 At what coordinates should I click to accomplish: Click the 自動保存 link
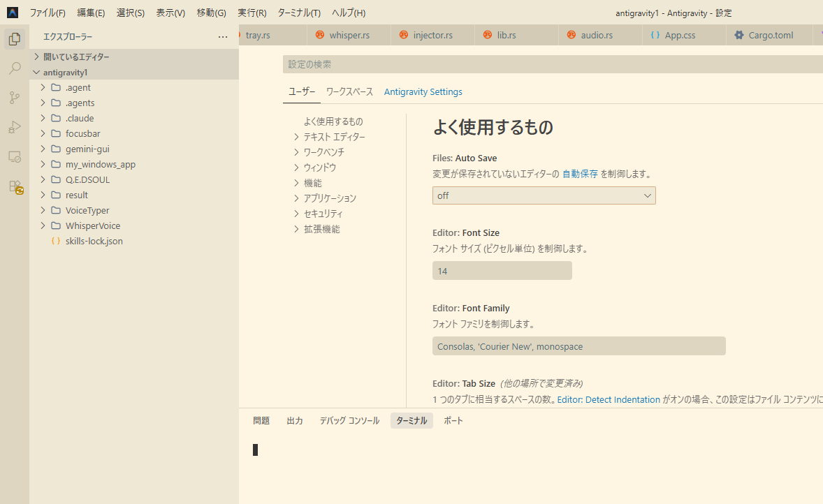580,174
